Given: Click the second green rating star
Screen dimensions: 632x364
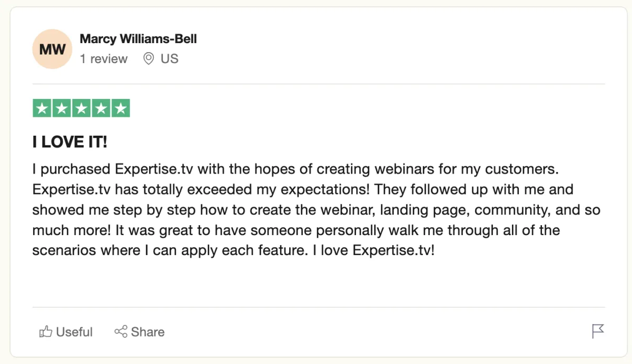Looking at the screenshot, I should point(62,108).
